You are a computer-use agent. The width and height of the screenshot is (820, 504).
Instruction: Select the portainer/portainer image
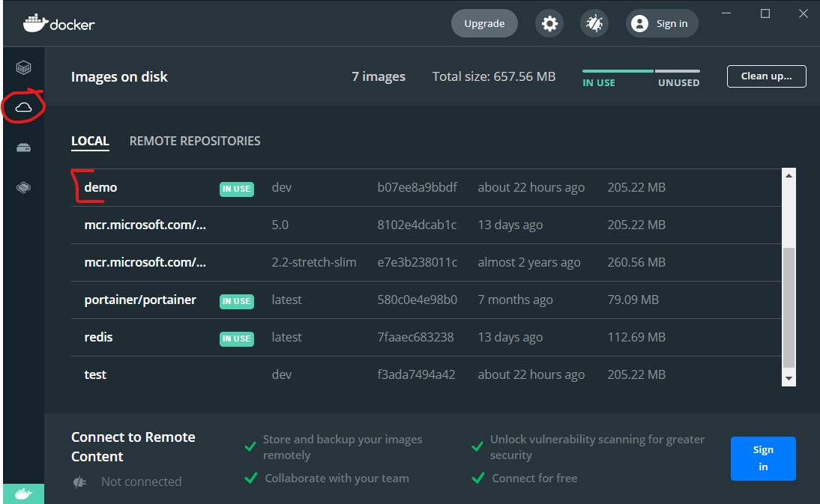(426, 300)
